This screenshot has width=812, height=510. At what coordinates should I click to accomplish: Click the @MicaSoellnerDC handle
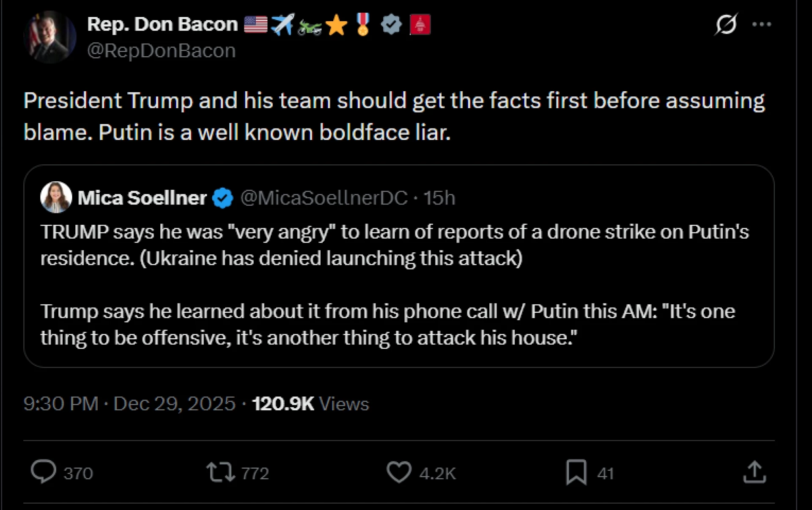[x=324, y=198]
